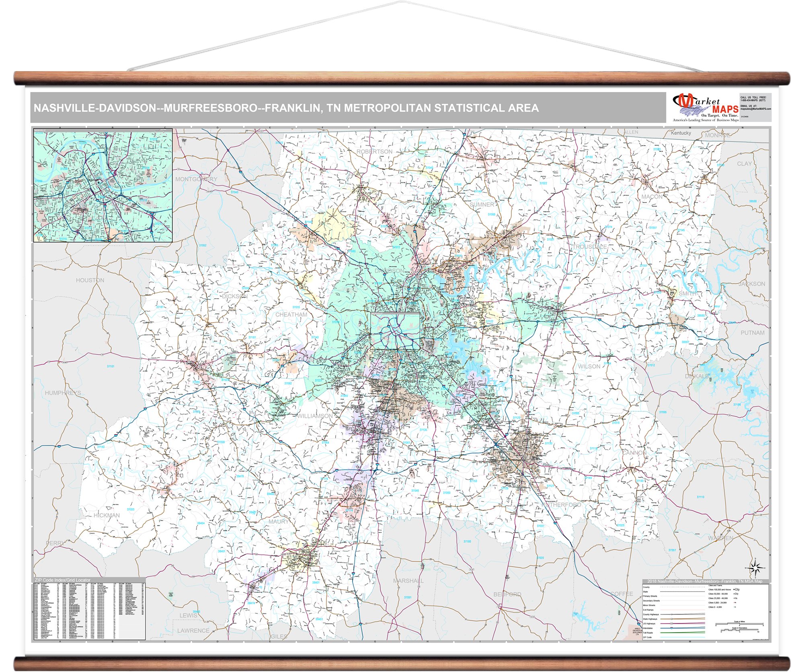Click the 2018 MSA Map legend header
The width and height of the screenshot is (804, 672).
[706, 581]
